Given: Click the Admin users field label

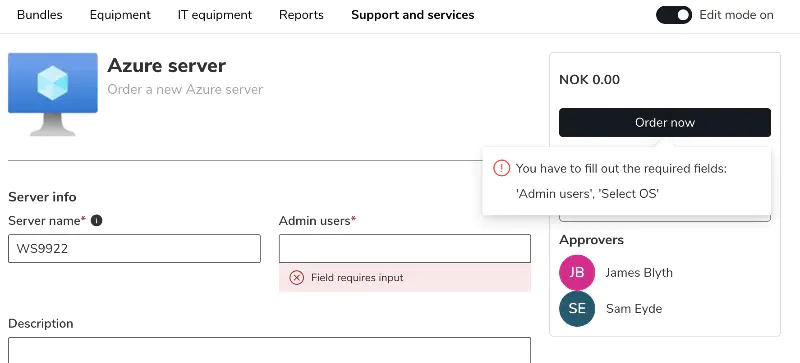Looking at the screenshot, I should (x=317, y=221).
